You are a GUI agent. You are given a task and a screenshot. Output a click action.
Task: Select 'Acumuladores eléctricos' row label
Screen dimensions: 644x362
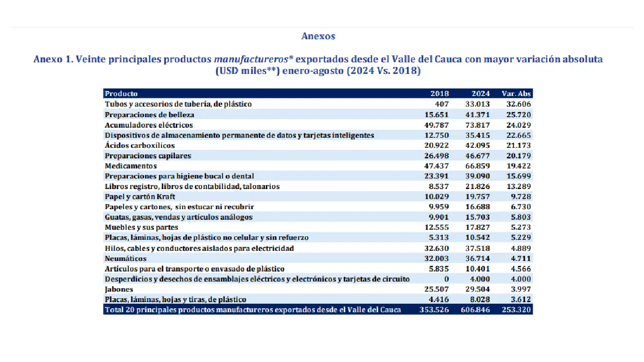(149, 125)
